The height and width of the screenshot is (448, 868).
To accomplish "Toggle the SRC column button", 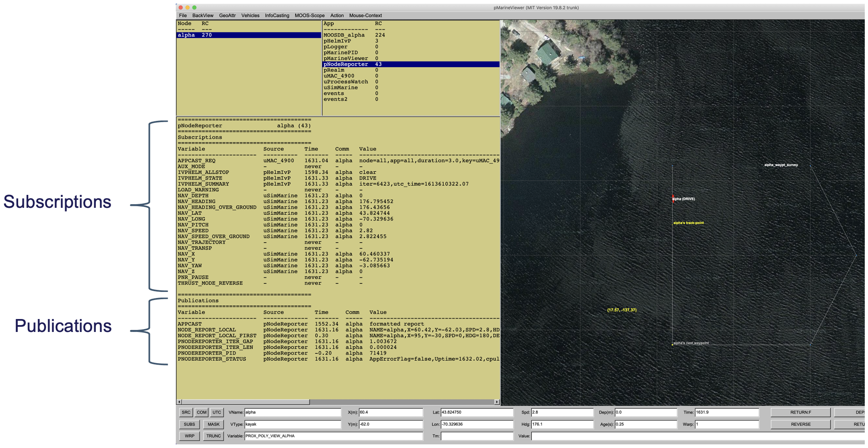I will coord(186,412).
